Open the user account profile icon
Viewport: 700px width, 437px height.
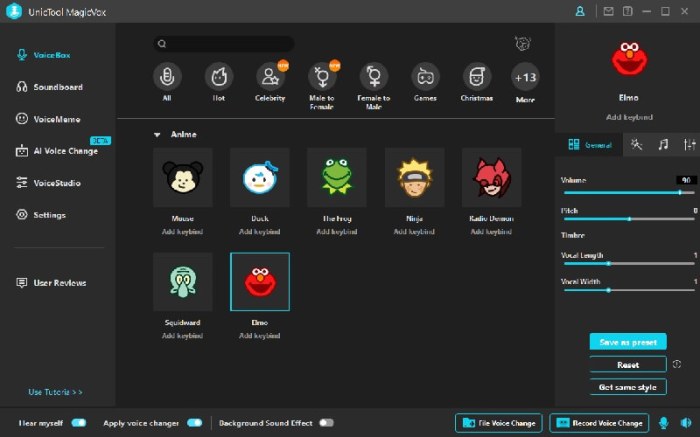pyautogui.click(x=580, y=11)
